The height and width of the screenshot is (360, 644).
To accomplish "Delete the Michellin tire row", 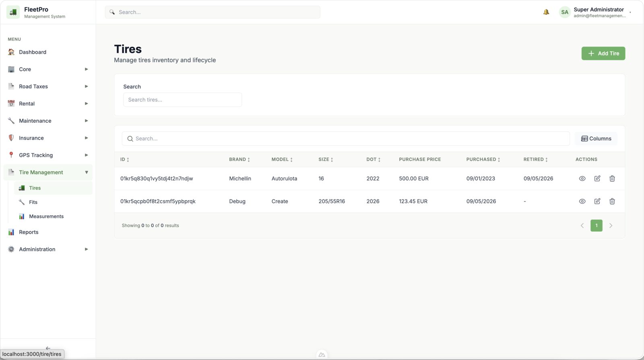I will [x=612, y=179].
